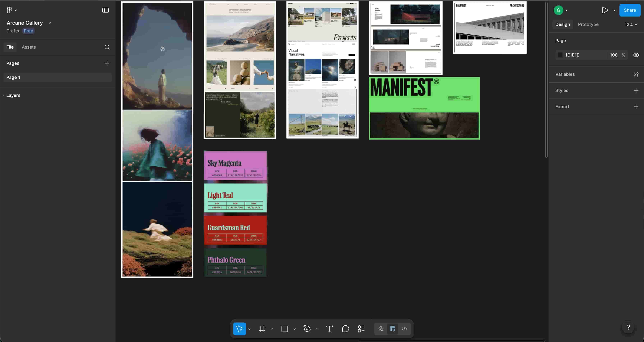Image resolution: width=644 pixels, height=342 pixels.
Task: Expand the Layers section
Action: 13,95
